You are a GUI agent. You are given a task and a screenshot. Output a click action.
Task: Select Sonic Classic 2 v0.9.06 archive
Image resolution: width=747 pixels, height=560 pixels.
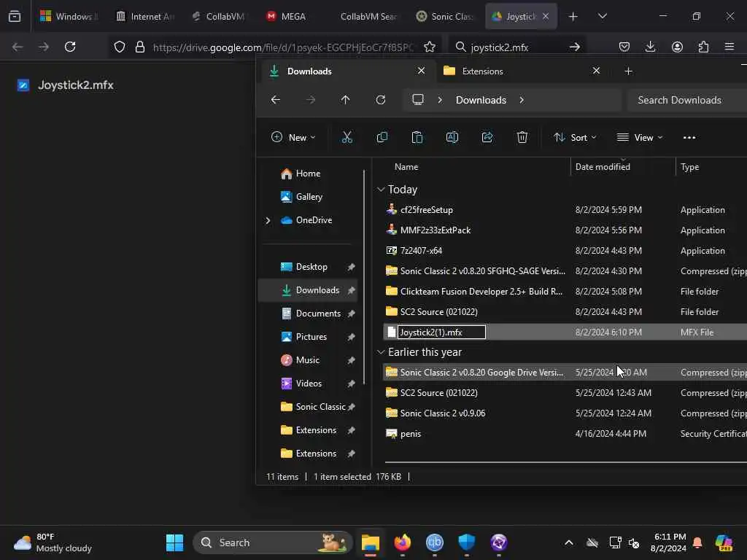point(443,413)
